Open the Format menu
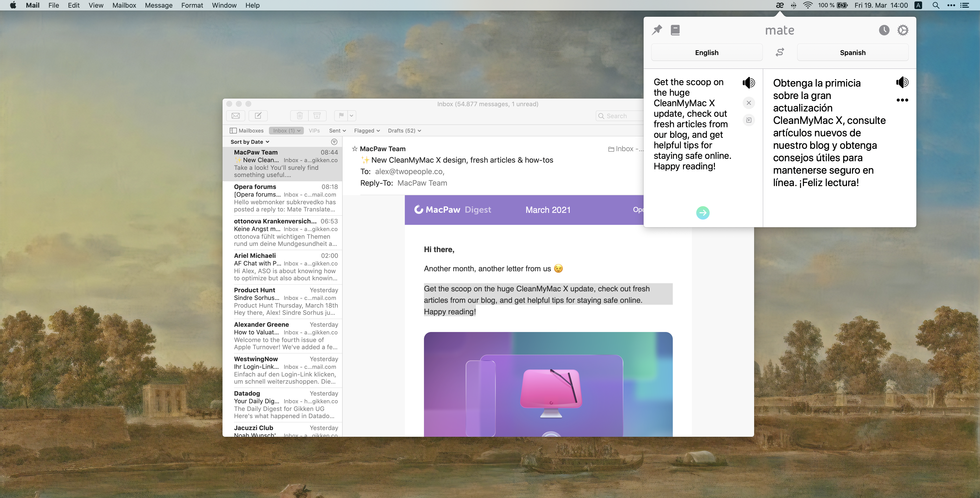This screenshot has width=980, height=498. (192, 5)
